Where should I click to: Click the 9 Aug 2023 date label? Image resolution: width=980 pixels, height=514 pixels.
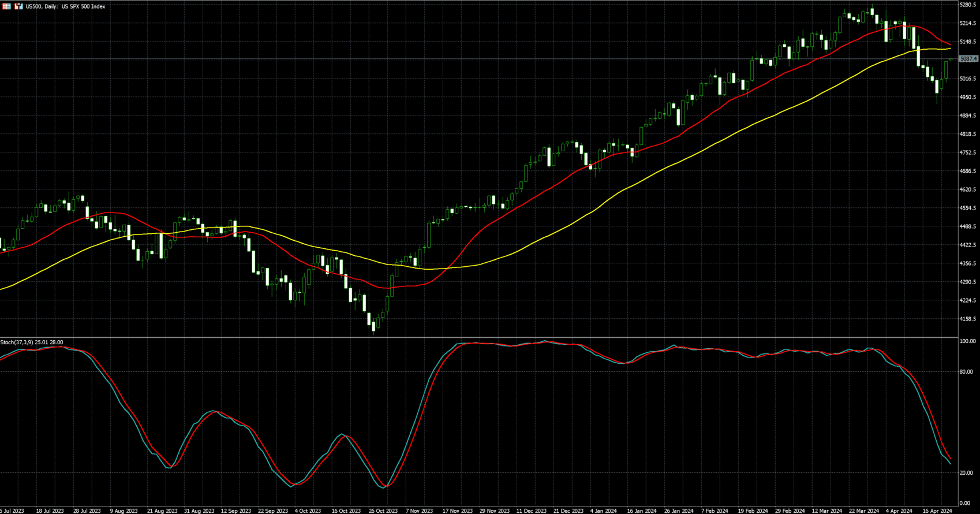124,511
